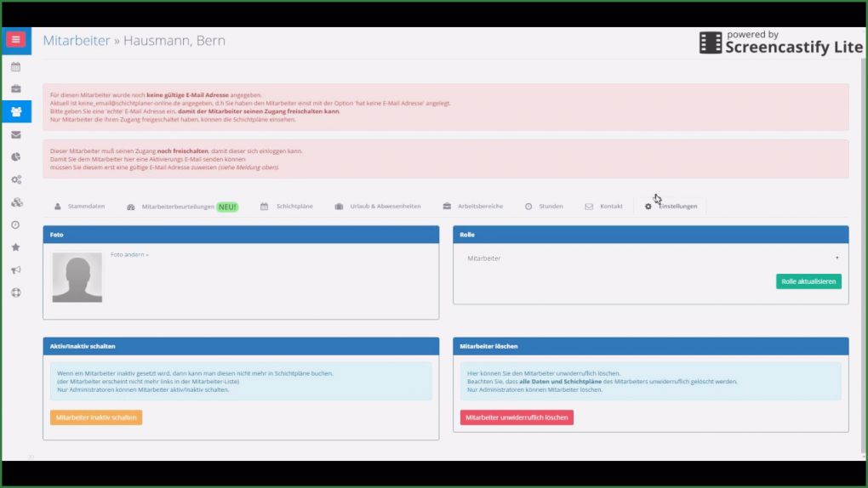
Task: Toggle the red hamburger menu button
Action: [15, 39]
